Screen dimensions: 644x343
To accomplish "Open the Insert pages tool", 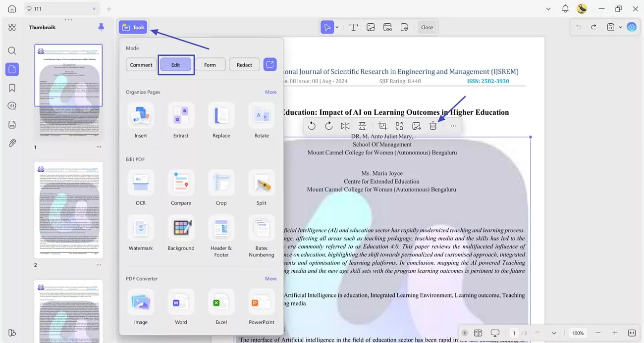I will [141, 120].
